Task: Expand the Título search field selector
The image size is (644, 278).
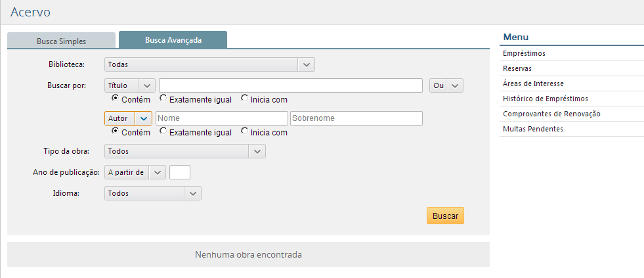Action: point(129,85)
